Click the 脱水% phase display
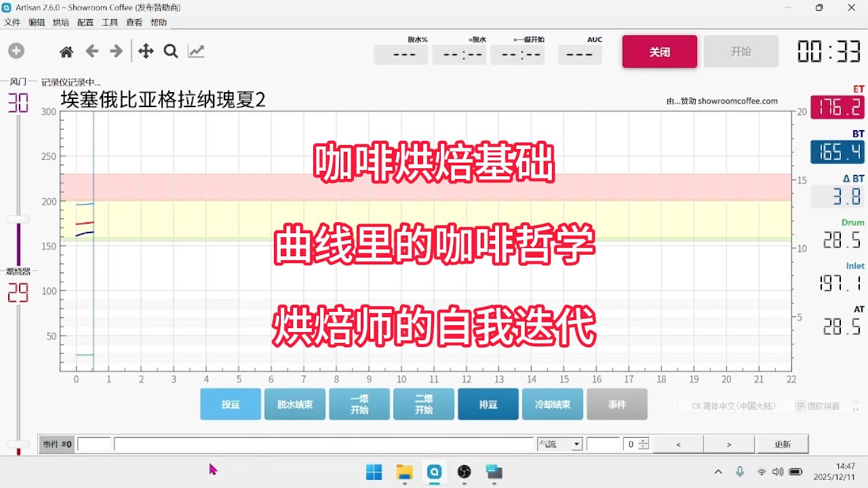The image size is (868, 488). pyautogui.click(x=401, y=54)
